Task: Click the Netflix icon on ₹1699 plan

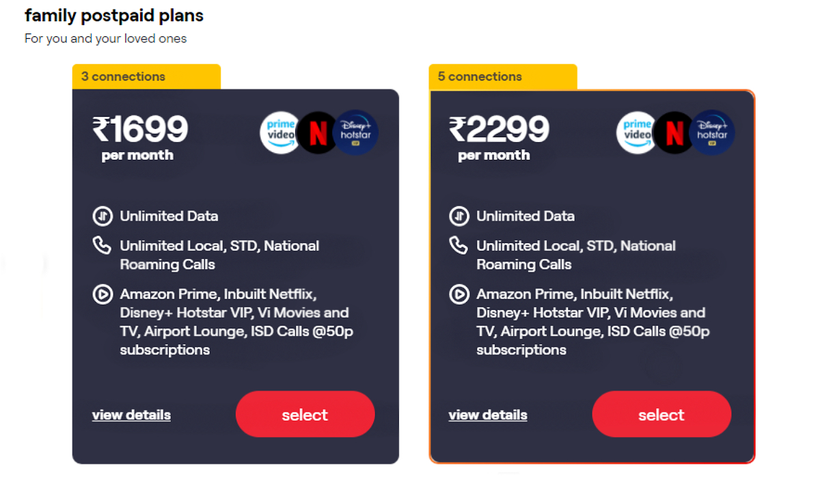Action: pos(318,131)
